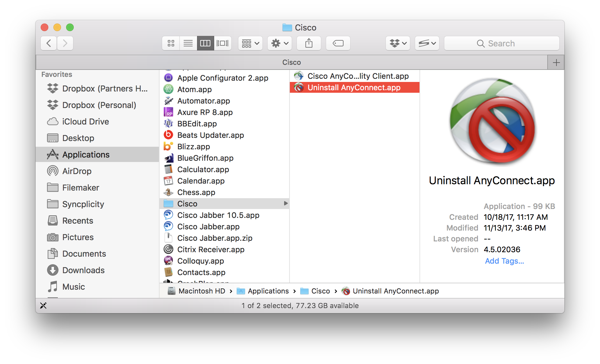Select the Axure RP 8.app icon

tap(168, 112)
